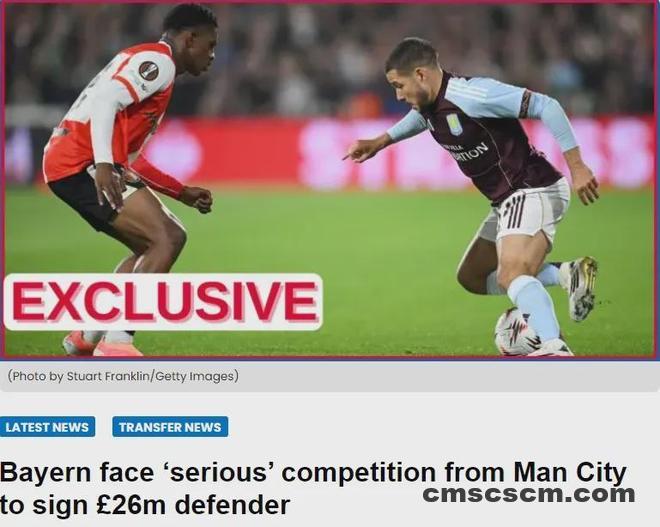The image size is (660, 527).
Task: Click the sponsor text on the claret shirt
Action: pos(466,152)
